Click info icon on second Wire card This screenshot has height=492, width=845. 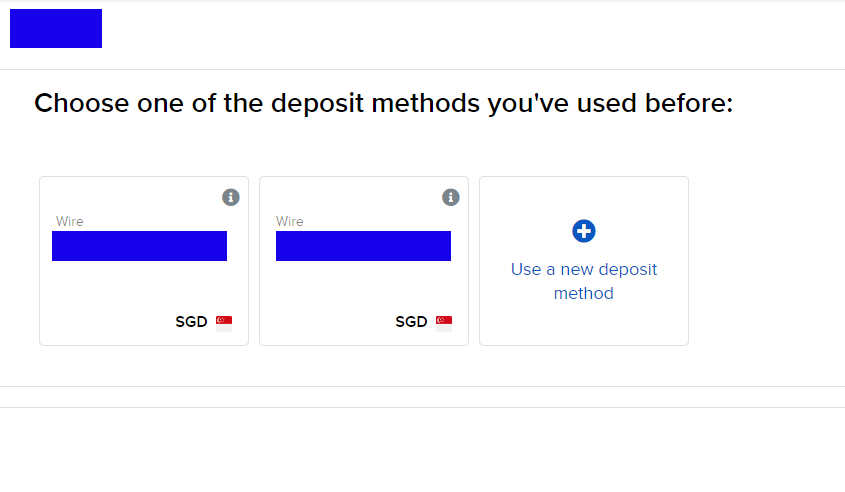[451, 197]
